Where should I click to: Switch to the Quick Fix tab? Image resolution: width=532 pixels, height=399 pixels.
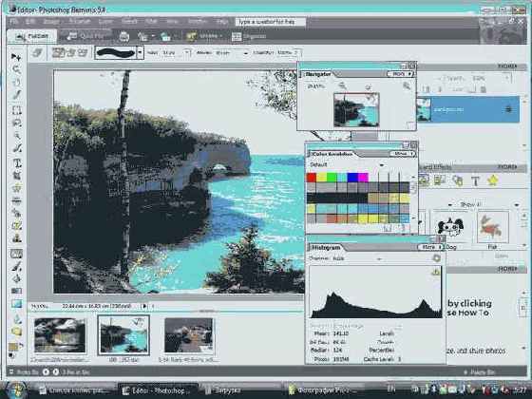pyautogui.click(x=85, y=36)
